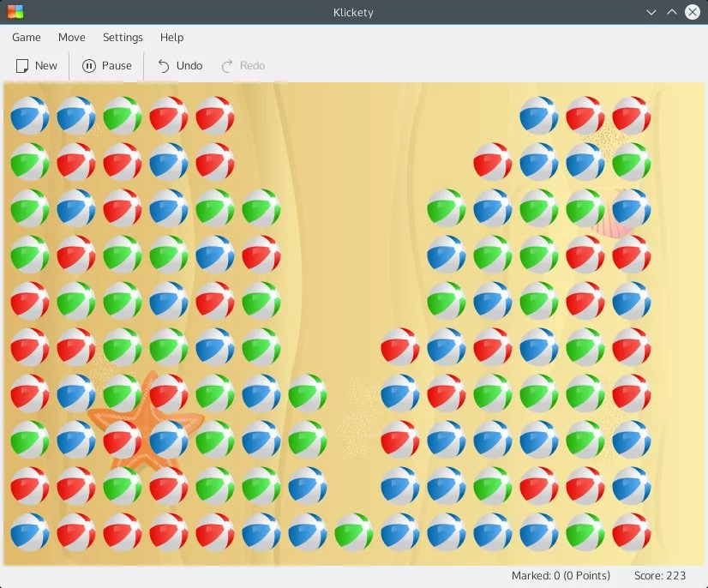708x588 pixels.
Task: Click the only green ball in the top row
Action: [x=123, y=116]
